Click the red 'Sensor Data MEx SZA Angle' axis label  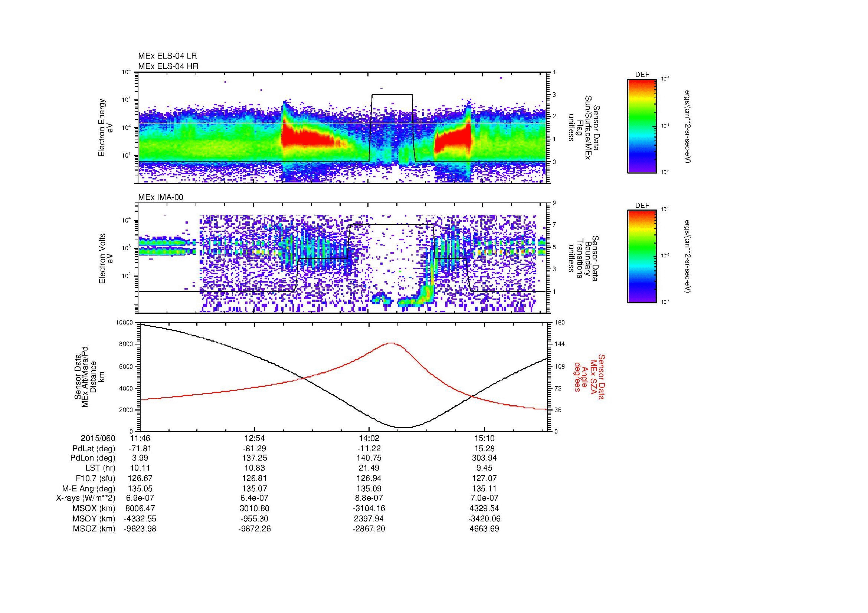click(x=589, y=376)
